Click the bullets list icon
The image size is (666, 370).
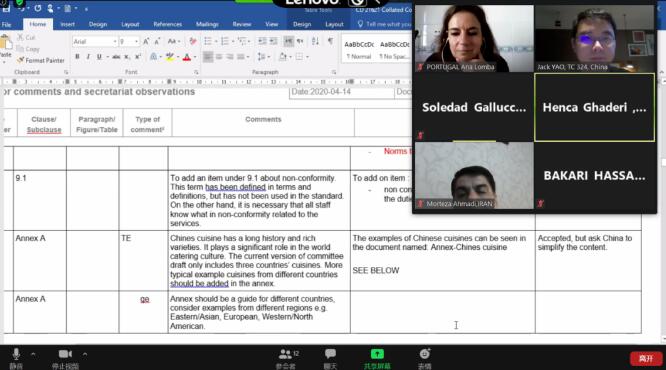click(x=208, y=41)
